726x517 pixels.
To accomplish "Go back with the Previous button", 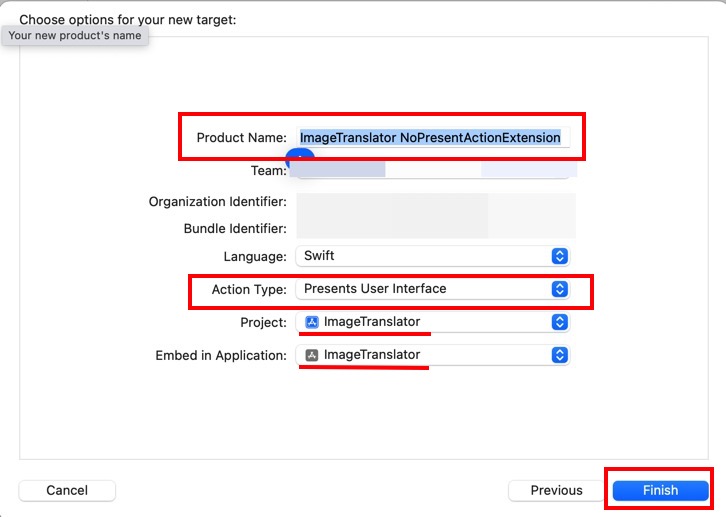I will [x=556, y=490].
